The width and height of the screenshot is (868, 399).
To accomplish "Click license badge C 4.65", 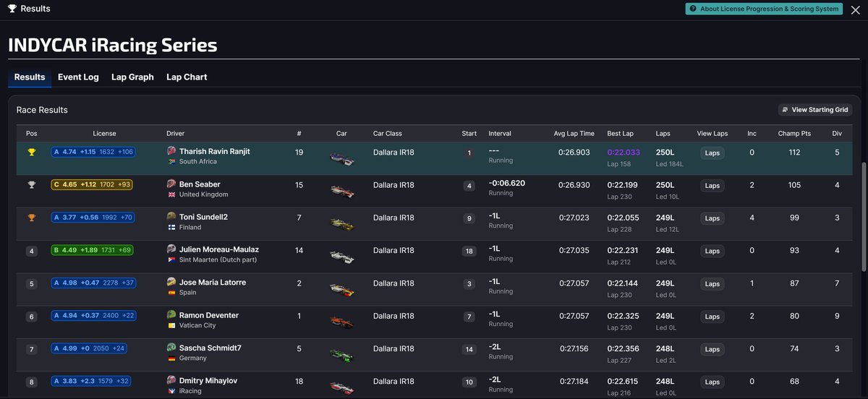I will tap(91, 185).
